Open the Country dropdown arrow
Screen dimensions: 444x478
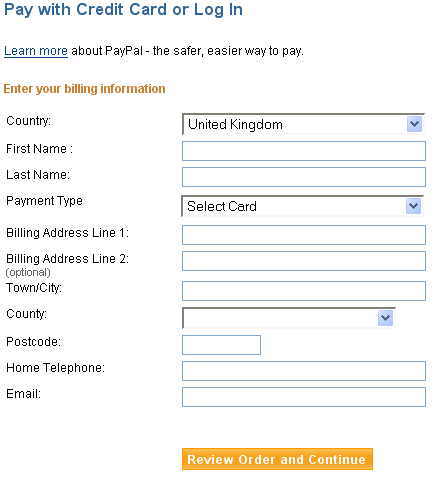tap(414, 124)
